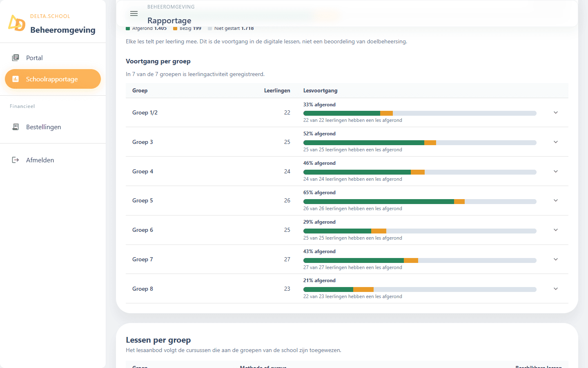The width and height of the screenshot is (588, 368).
Task: Click the Delta.School logo
Action: 17,23
